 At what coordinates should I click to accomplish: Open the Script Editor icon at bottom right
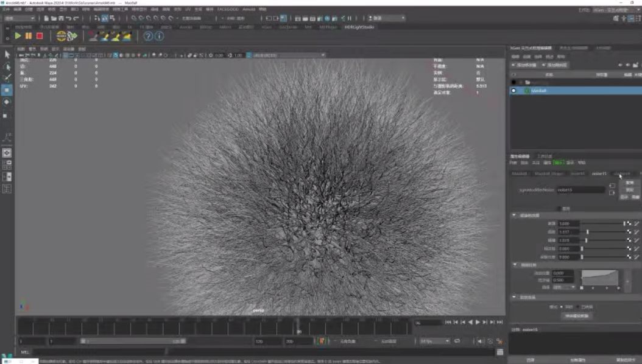point(500,352)
